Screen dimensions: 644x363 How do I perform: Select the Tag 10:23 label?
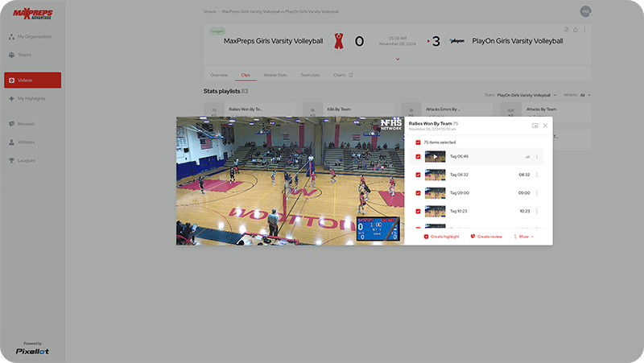[x=458, y=211]
